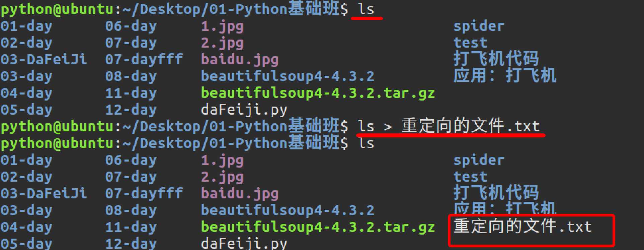Select the test directory in second listing
644x250 pixels.
tap(470, 177)
